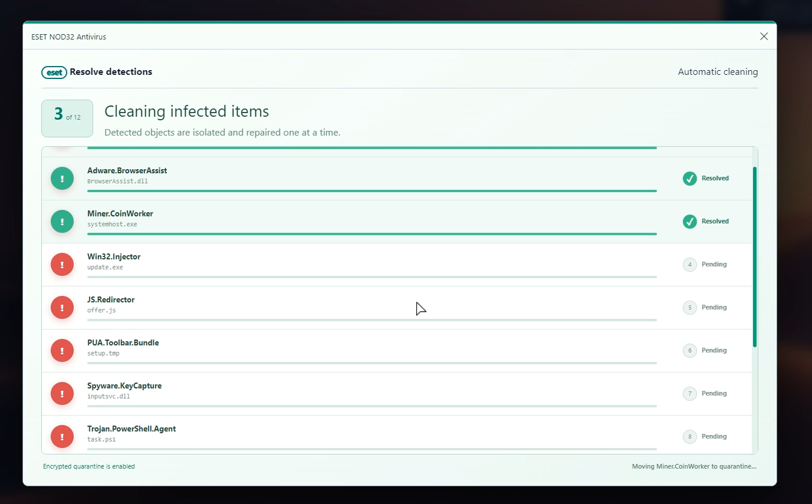Click the inputsvc.dll file name

pos(109,397)
